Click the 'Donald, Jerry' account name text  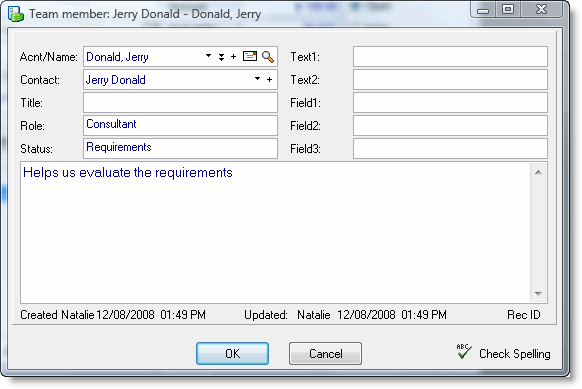pyautogui.click(x=117, y=57)
